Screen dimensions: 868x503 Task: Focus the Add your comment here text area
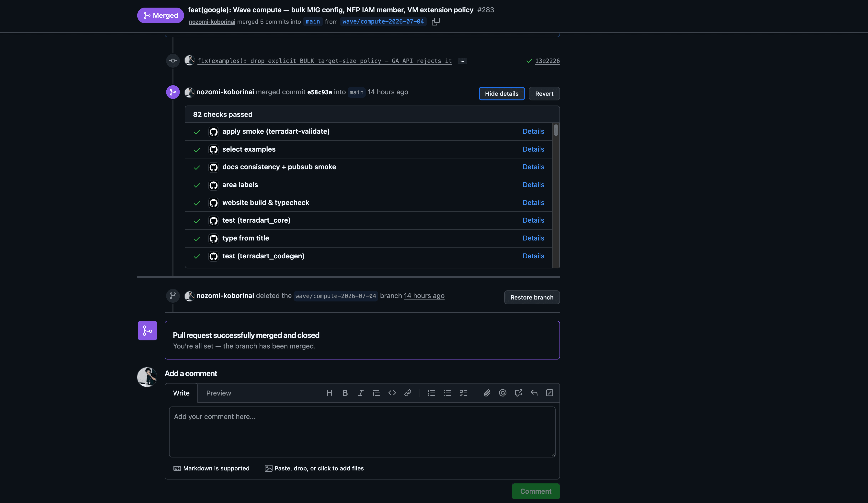click(x=362, y=432)
